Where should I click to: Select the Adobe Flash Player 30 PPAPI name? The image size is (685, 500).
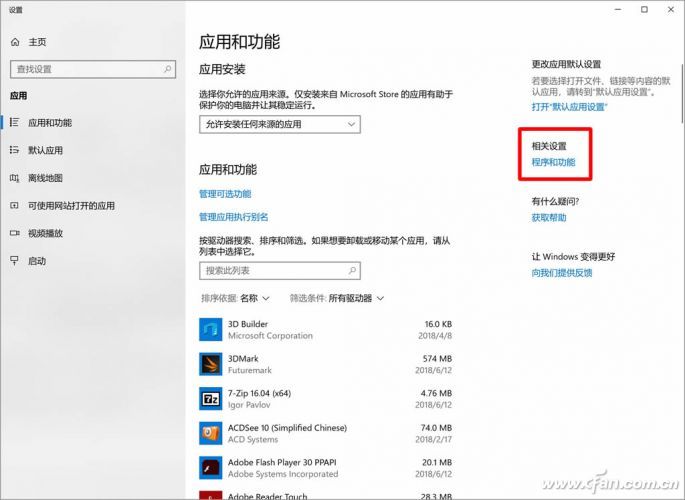pos(282,462)
